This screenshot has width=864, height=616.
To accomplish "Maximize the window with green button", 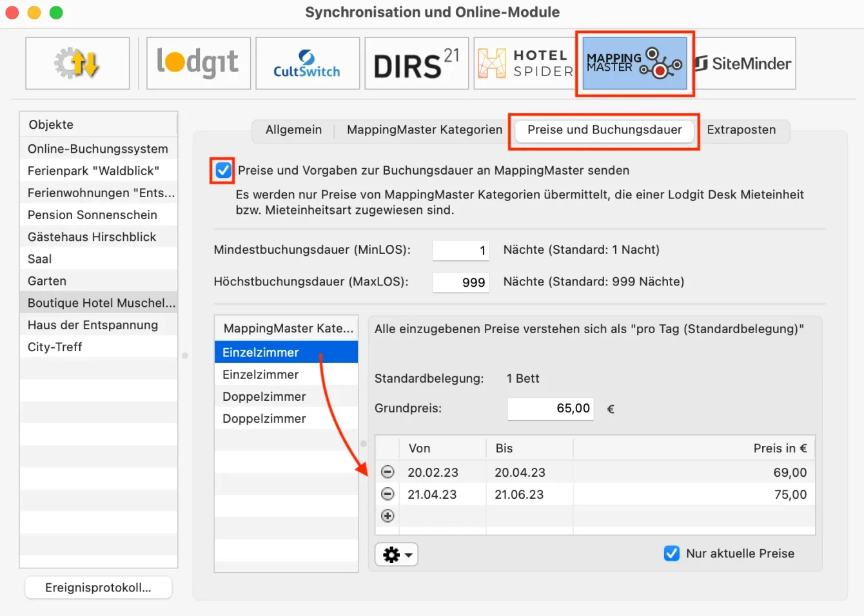I will 56,12.
